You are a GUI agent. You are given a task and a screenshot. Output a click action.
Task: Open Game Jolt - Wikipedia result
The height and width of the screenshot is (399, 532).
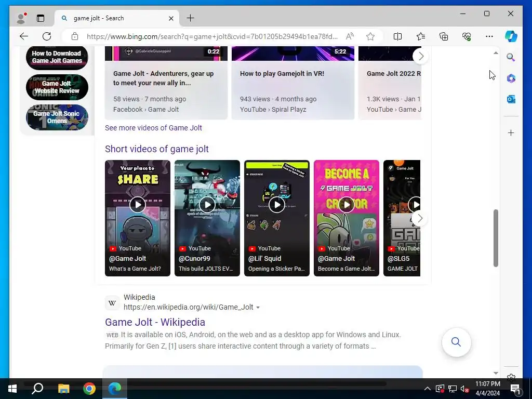(x=155, y=322)
